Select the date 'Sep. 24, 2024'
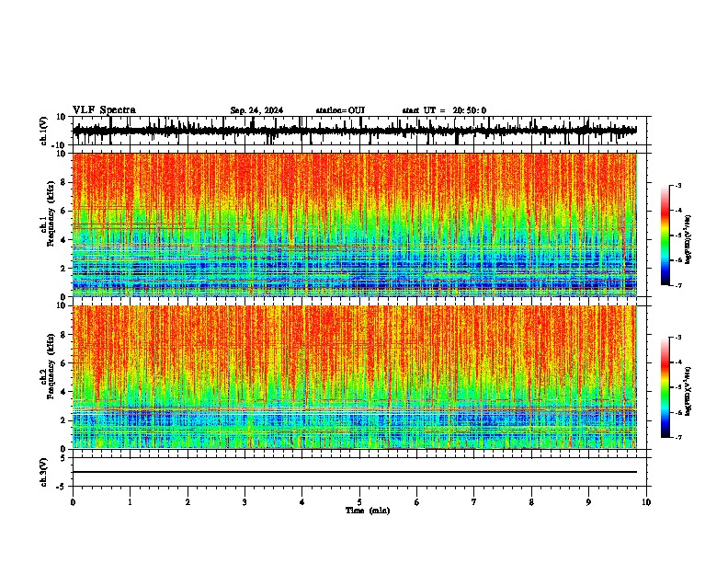 (256, 110)
